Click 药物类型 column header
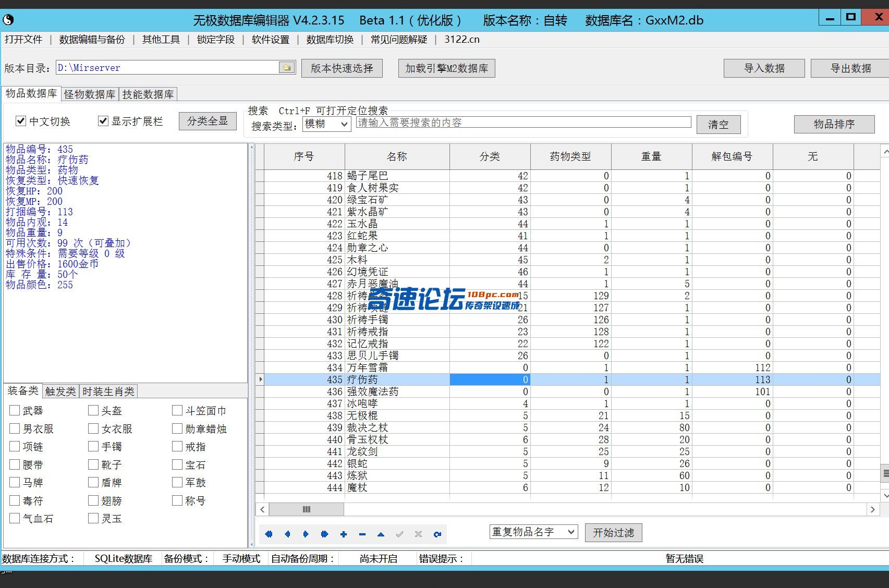Viewport: 889px width, 588px height. tap(570, 156)
